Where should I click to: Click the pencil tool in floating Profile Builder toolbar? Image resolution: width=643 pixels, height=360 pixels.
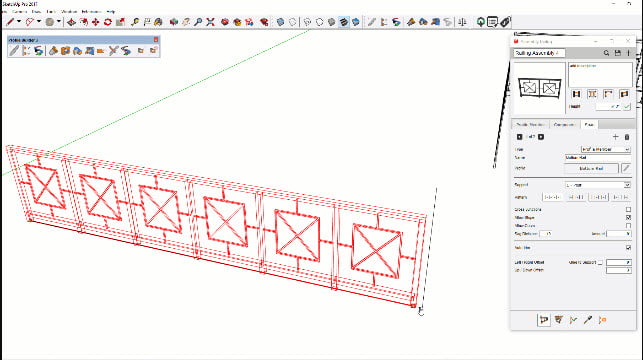[x=14, y=50]
